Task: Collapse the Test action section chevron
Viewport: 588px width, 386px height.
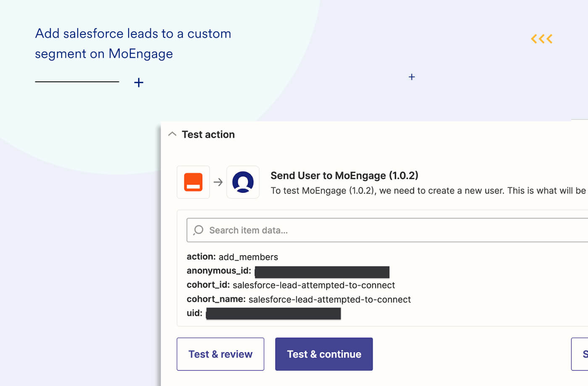Action: [172, 134]
